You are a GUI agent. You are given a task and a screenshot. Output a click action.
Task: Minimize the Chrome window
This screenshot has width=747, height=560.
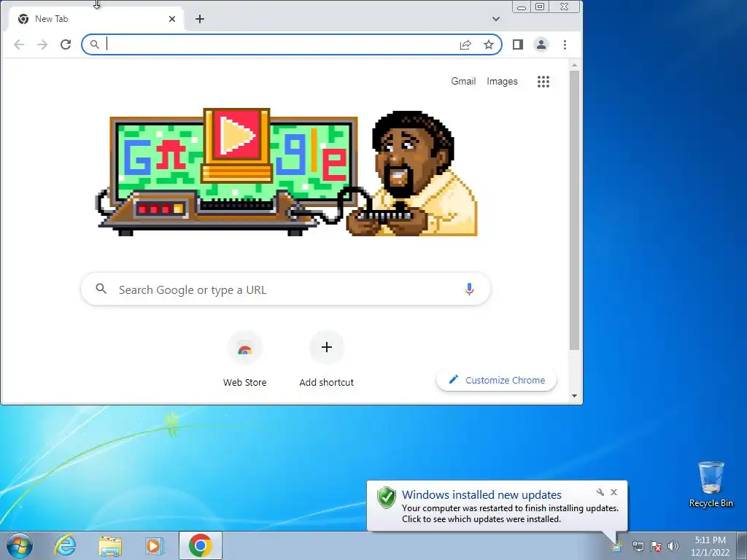click(x=522, y=7)
